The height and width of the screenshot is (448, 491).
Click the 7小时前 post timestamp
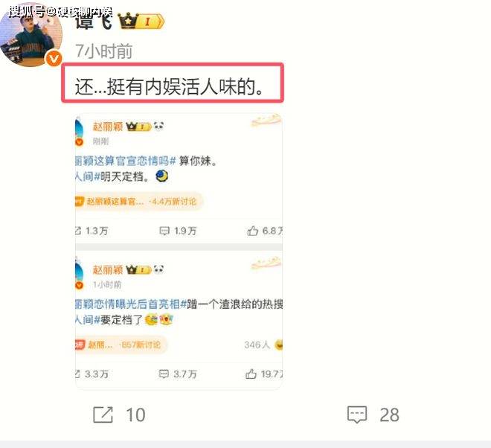click(104, 51)
